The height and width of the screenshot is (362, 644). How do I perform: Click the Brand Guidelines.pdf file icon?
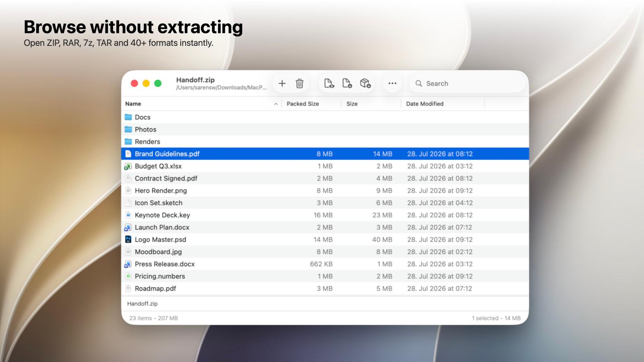pos(128,154)
